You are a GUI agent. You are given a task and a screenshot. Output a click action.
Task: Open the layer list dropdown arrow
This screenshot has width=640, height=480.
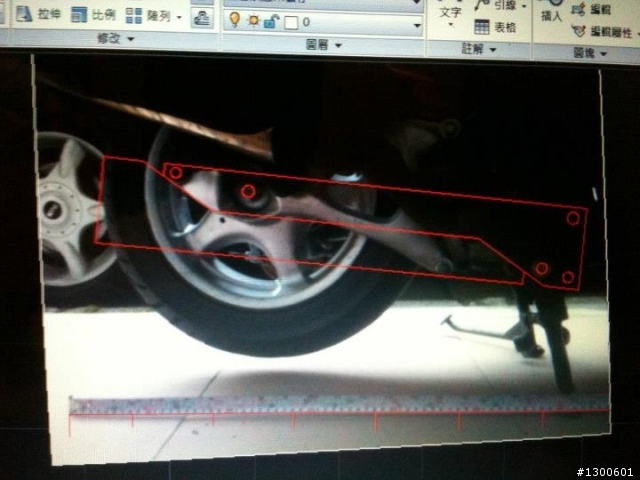click(417, 25)
